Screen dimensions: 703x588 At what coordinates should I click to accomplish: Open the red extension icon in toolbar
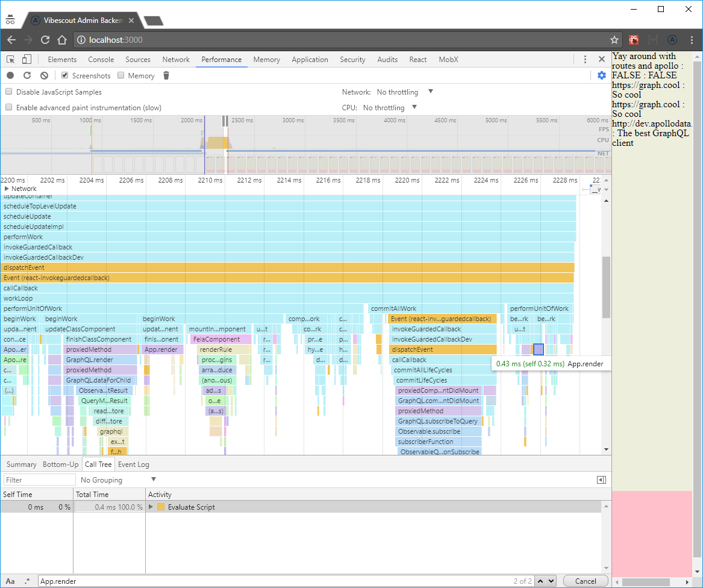[x=634, y=40]
